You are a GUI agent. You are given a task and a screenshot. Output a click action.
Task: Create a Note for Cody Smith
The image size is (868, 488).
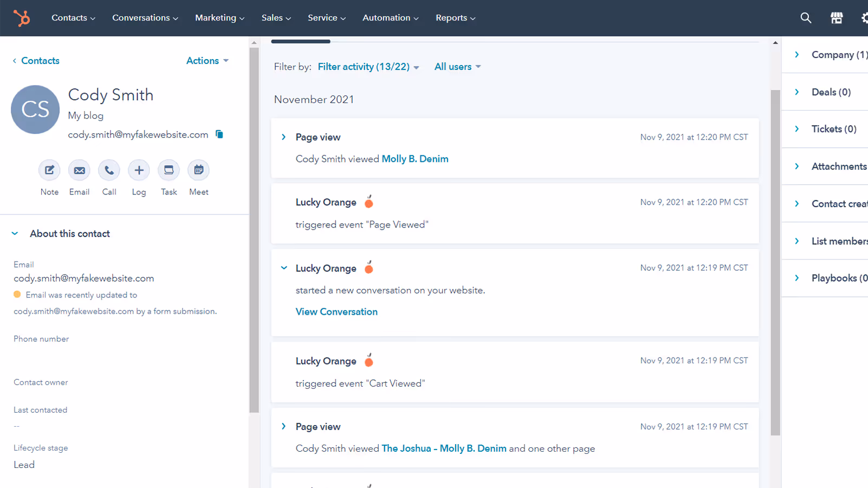click(49, 170)
